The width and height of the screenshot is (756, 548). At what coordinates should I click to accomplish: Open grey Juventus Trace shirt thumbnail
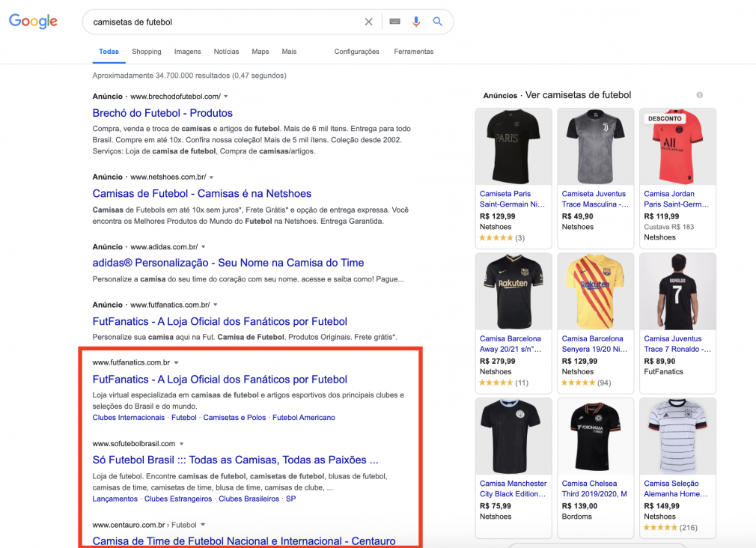596,147
